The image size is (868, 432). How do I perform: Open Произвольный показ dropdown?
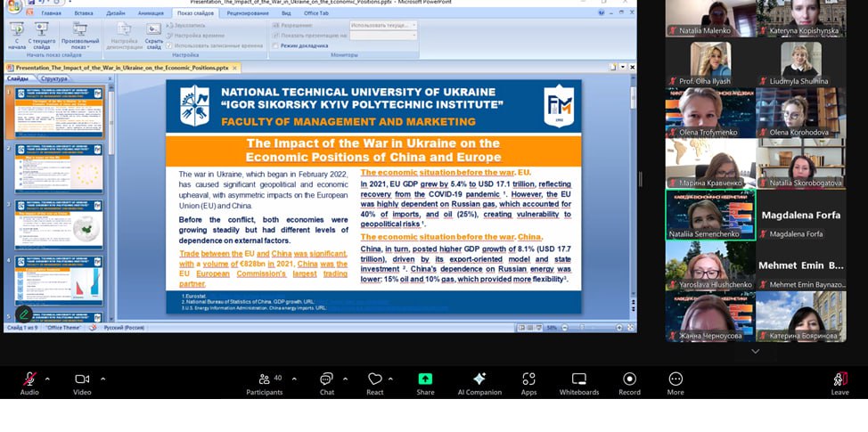(x=80, y=36)
